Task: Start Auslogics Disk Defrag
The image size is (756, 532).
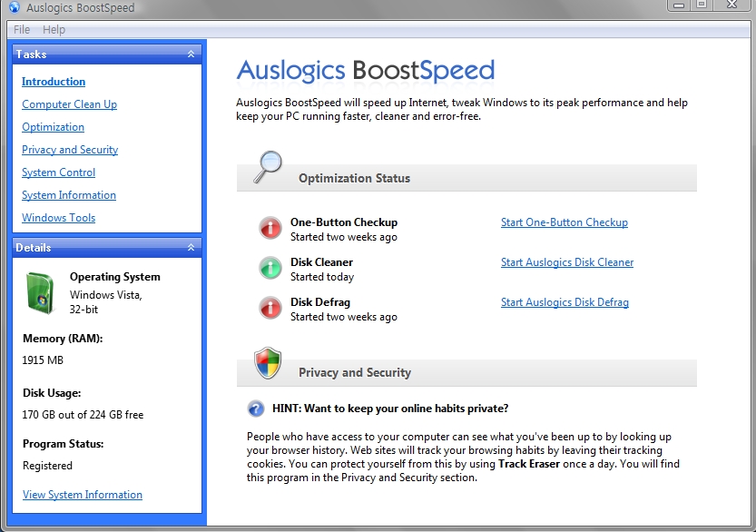Action: (565, 302)
